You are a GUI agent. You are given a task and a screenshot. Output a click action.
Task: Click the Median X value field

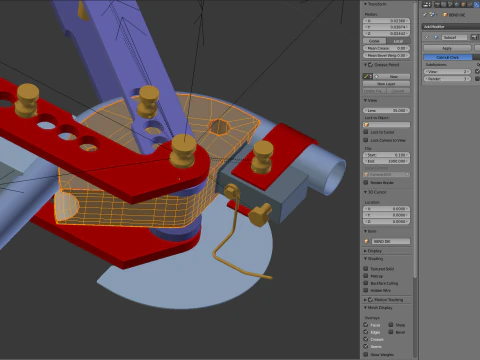[x=386, y=21]
